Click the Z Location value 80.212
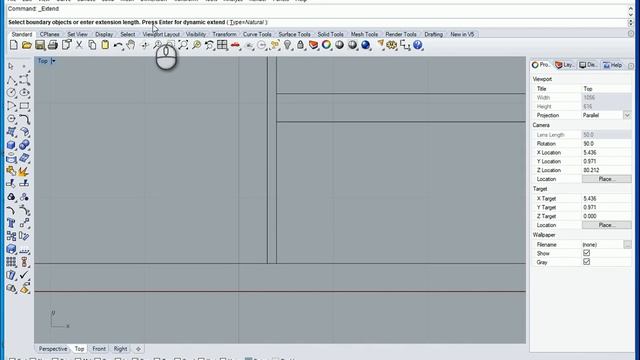 pos(606,170)
